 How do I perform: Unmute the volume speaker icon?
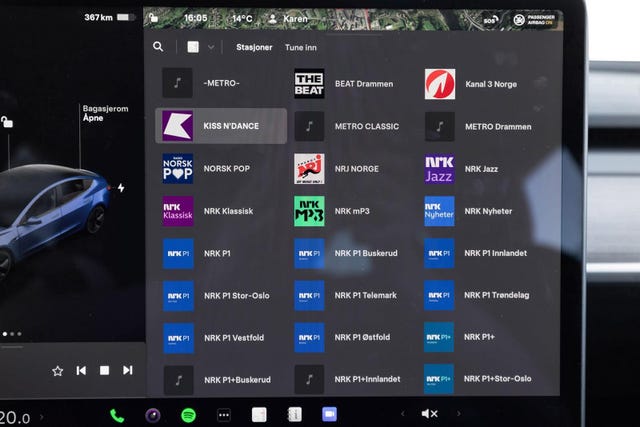coord(429,414)
